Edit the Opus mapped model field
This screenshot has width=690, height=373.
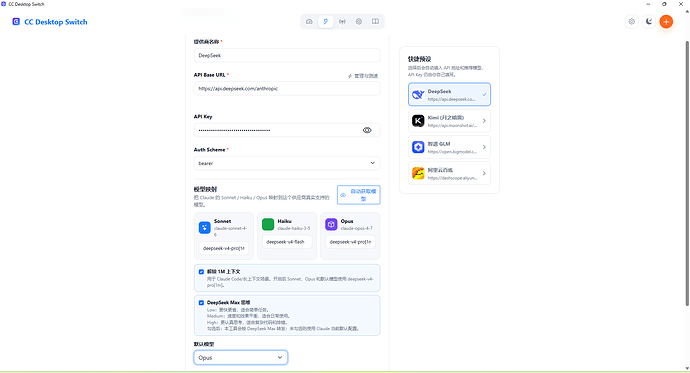point(350,241)
